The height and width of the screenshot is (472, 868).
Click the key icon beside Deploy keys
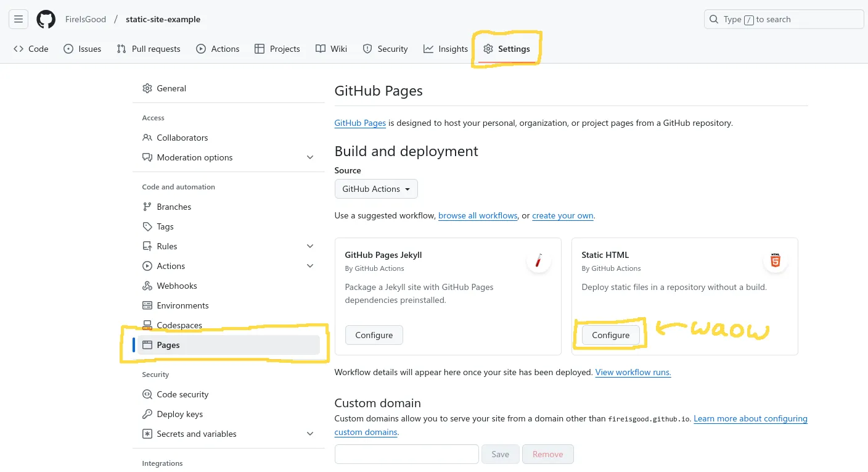[147, 414]
